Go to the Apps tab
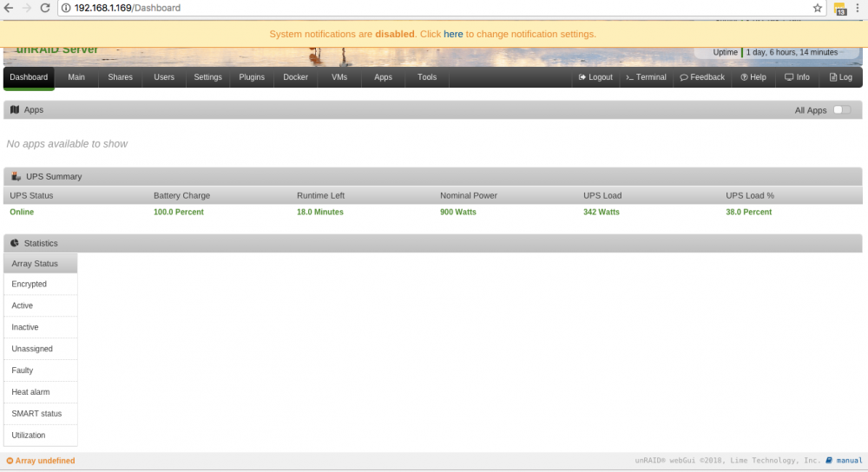Screen dimensions: 868x472 (x=383, y=77)
